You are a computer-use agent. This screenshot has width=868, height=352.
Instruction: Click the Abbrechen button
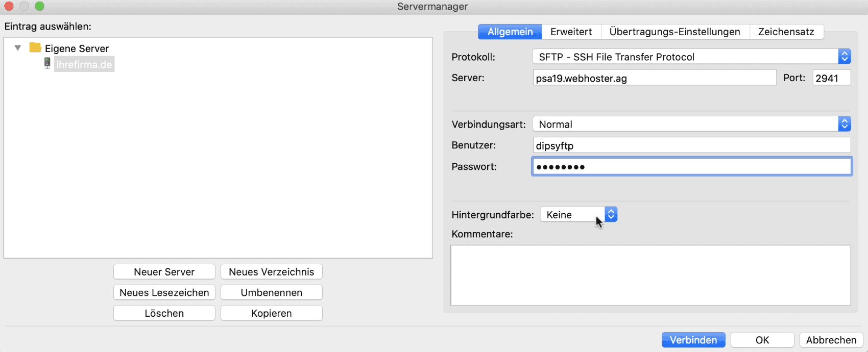tap(831, 340)
